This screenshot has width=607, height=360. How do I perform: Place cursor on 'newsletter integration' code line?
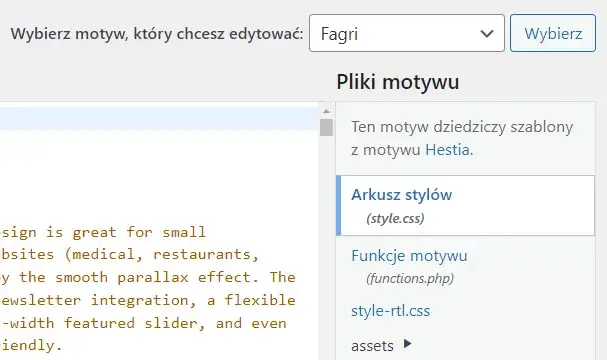147,300
